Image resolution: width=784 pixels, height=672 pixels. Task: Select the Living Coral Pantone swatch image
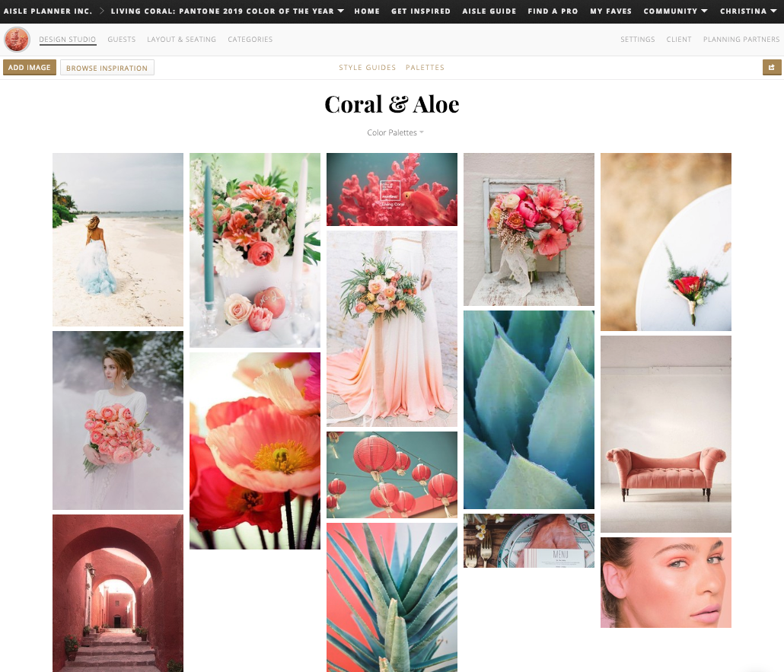391,189
